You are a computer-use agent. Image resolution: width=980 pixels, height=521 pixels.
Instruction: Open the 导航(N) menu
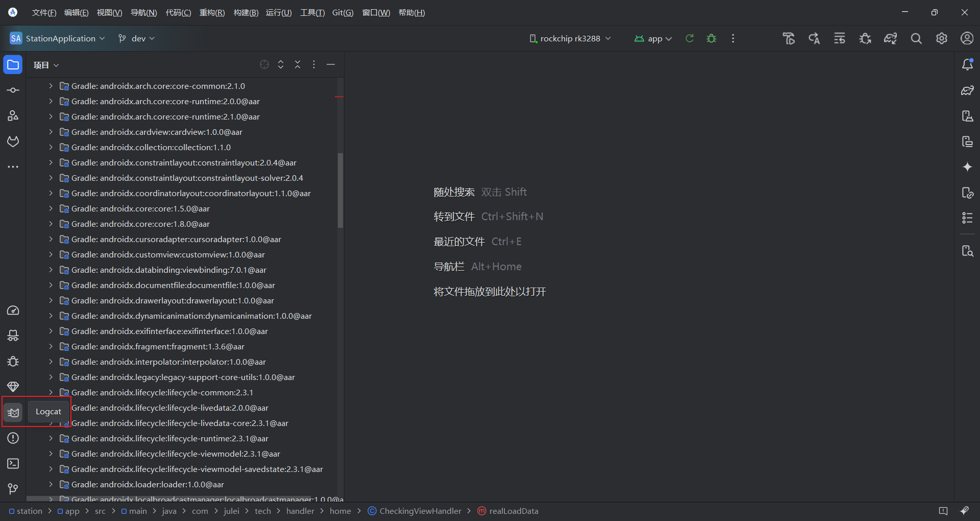pyautogui.click(x=143, y=13)
